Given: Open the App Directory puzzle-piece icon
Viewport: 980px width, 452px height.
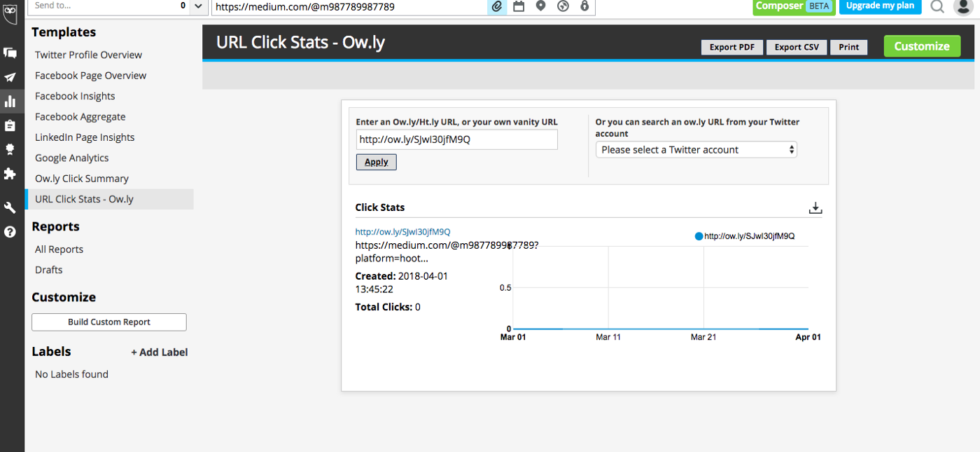Looking at the screenshot, I should 10,173.
